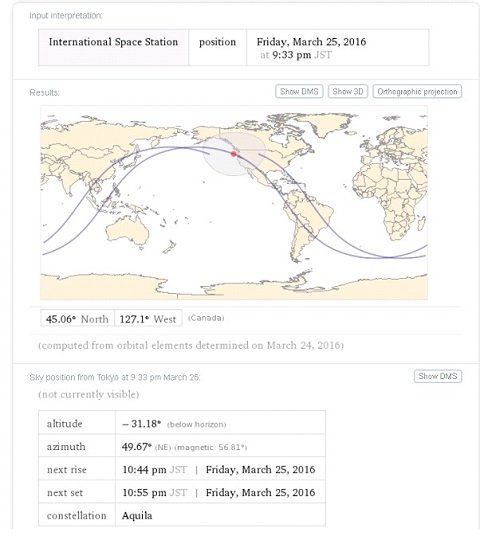Click the red ISS position marker on the map

point(234,154)
